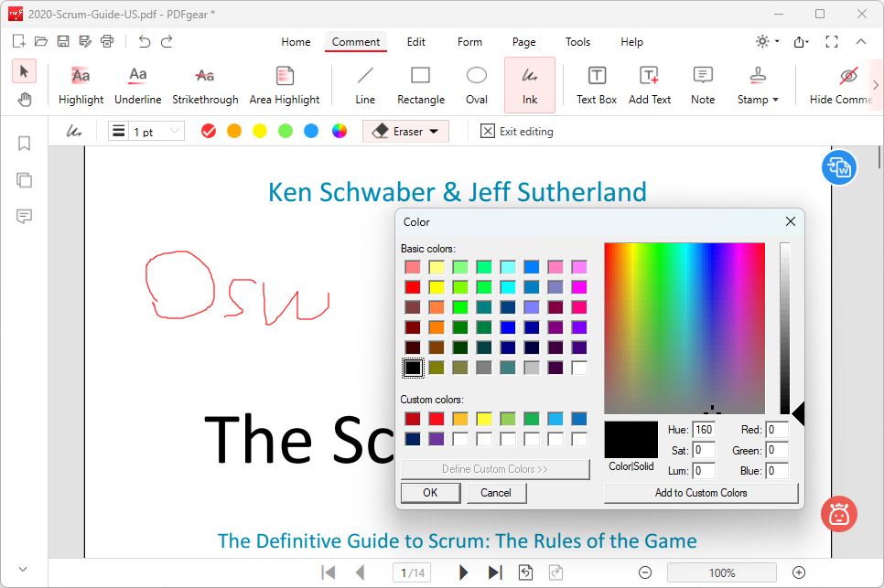This screenshot has height=588, width=884.
Task: Expand the Stamp dropdown
Action: tap(775, 100)
